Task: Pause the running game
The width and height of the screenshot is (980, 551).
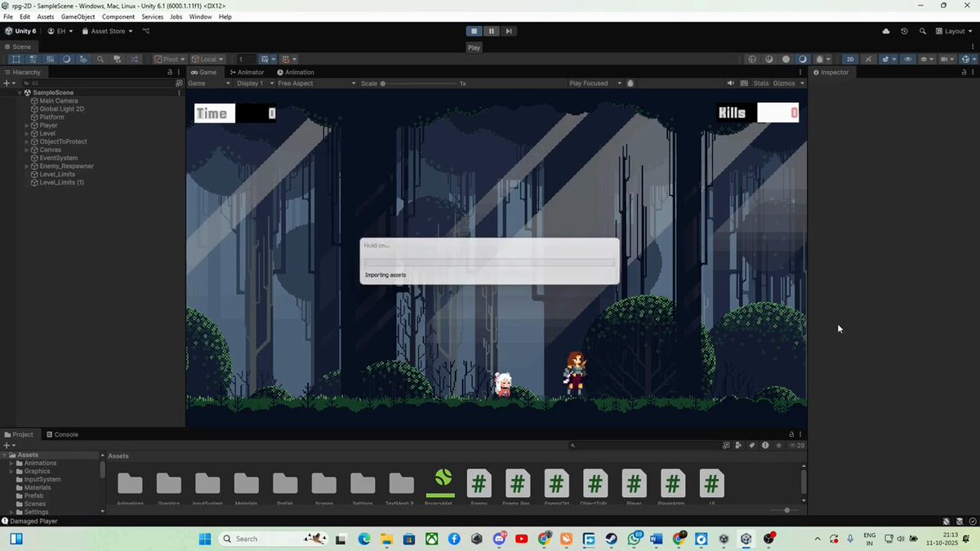Action: point(492,31)
